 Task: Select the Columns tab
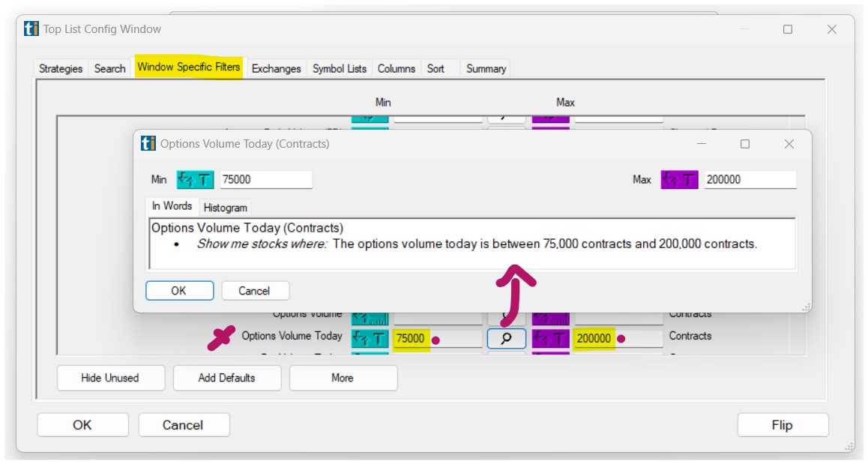pos(396,68)
